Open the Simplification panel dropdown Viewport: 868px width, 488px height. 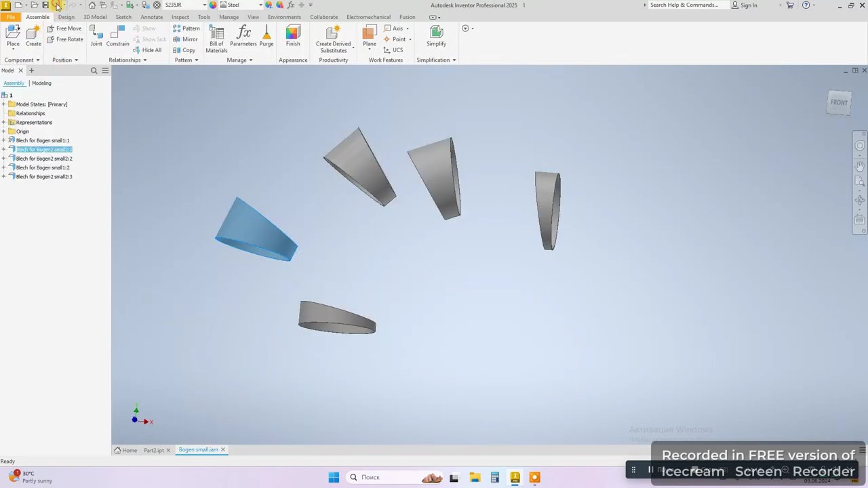(436, 60)
